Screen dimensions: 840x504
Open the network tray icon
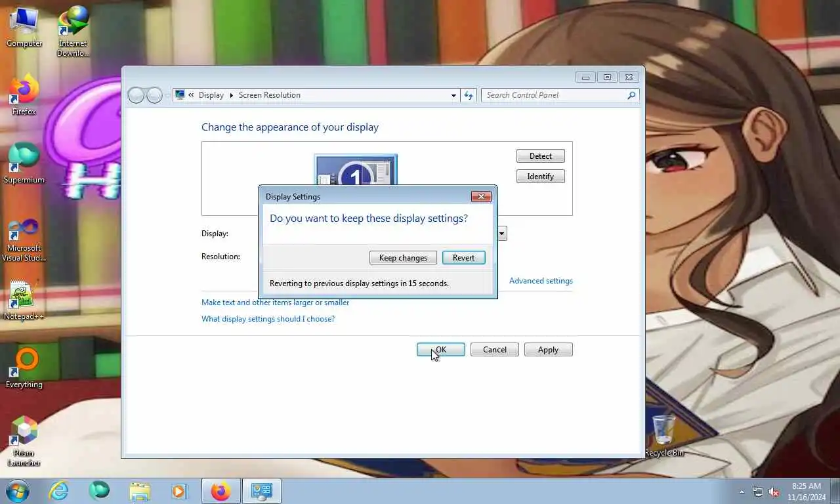758,492
